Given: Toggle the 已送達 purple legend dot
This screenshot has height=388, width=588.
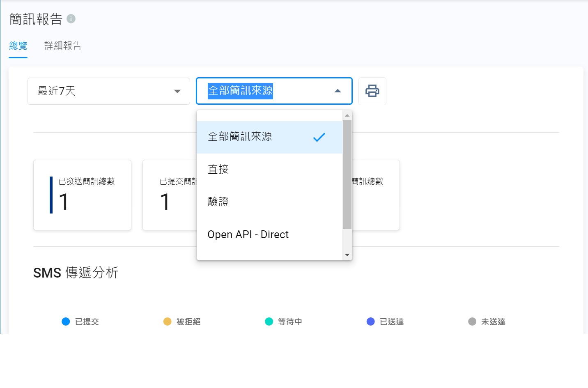Looking at the screenshot, I should point(370,321).
